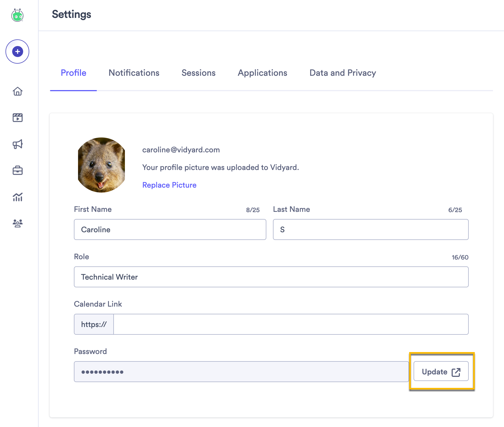The width and height of the screenshot is (504, 427).
Task: Open the Data and Privacy tab
Action: click(x=342, y=73)
